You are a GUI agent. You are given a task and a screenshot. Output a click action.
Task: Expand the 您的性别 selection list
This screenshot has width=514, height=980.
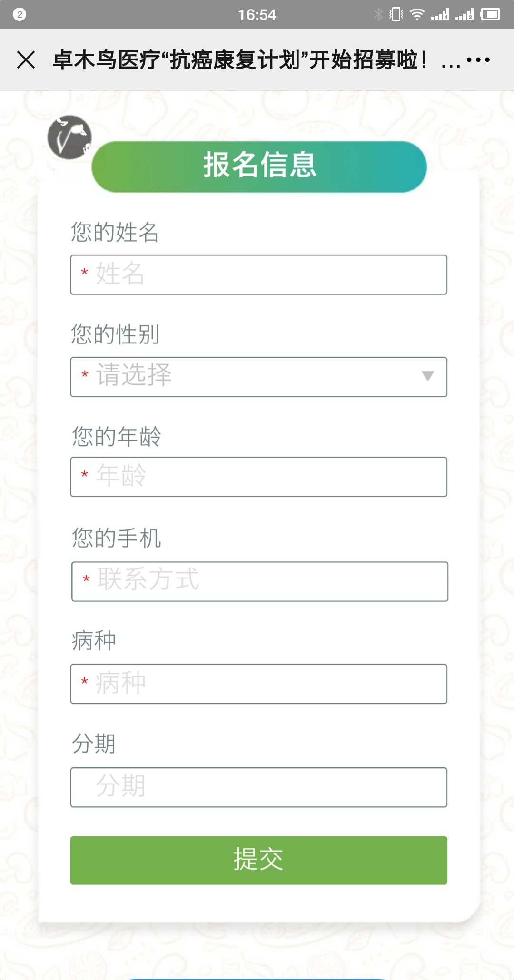tap(258, 377)
